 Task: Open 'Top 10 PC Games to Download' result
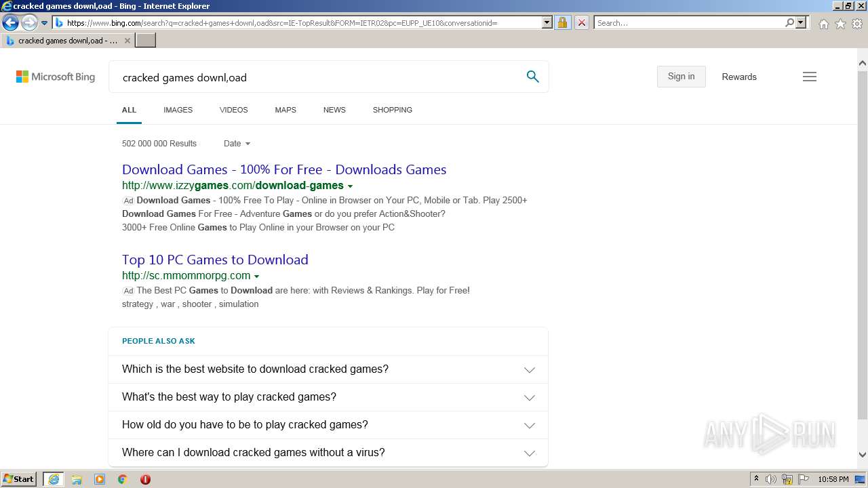pos(215,260)
